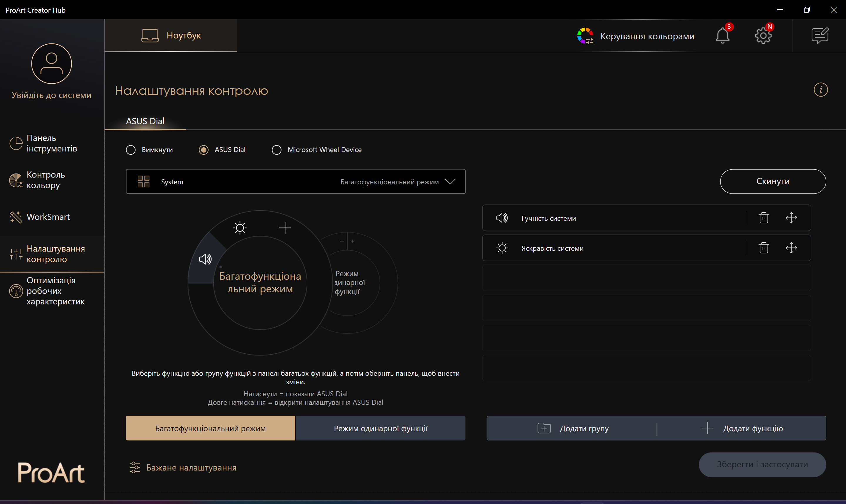846x504 pixels.
Task: Switch to the ASUS Dial tab
Action: pos(145,121)
